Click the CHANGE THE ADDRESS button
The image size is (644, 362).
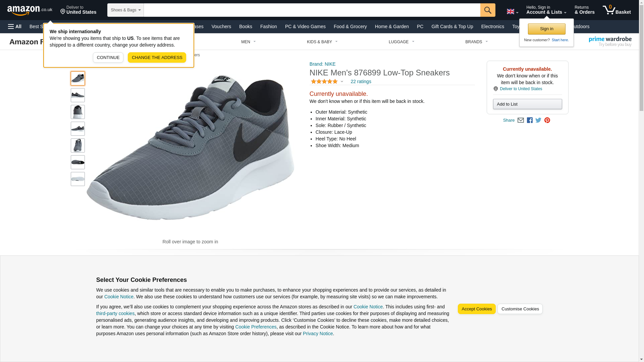(x=157, y=57)
